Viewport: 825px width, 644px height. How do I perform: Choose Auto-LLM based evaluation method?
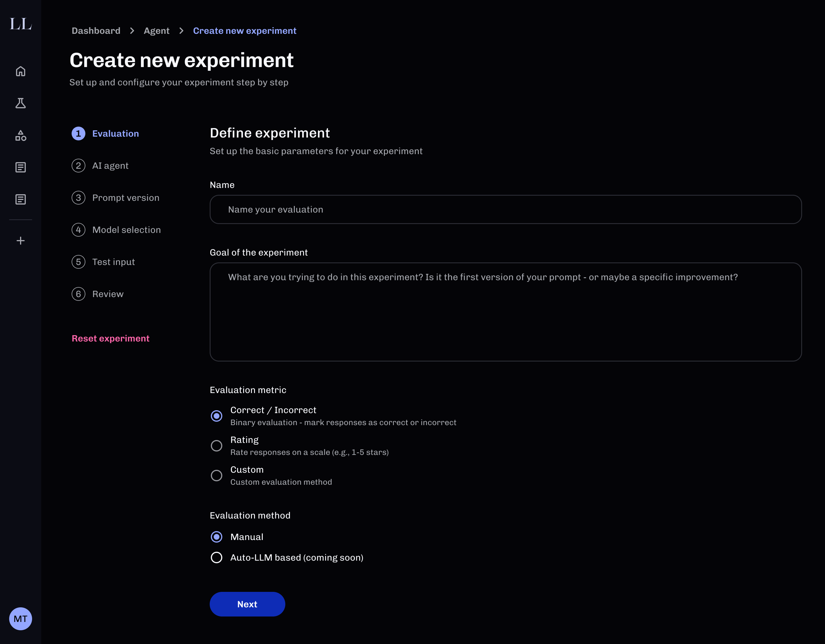click(217, 557)
